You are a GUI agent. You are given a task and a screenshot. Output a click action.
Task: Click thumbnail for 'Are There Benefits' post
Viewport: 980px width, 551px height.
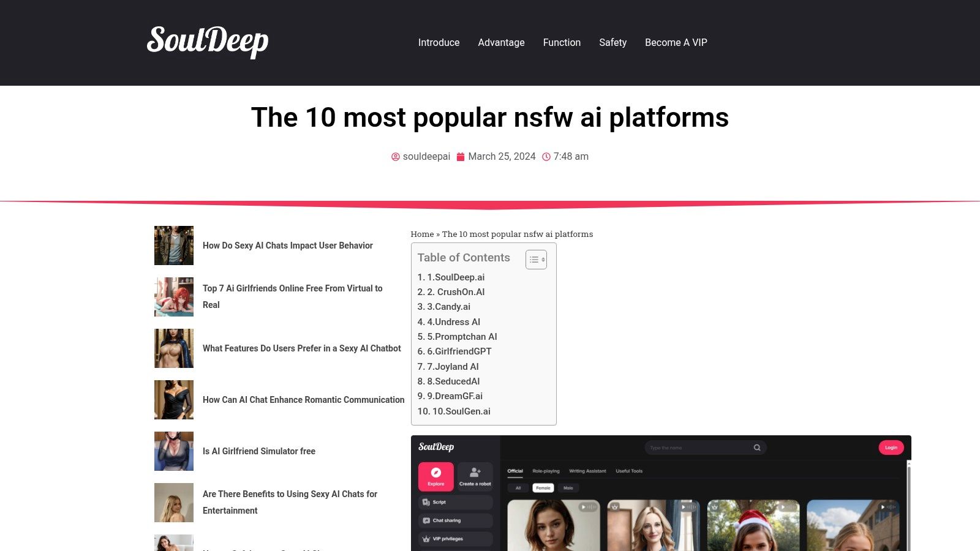[174, 503]
